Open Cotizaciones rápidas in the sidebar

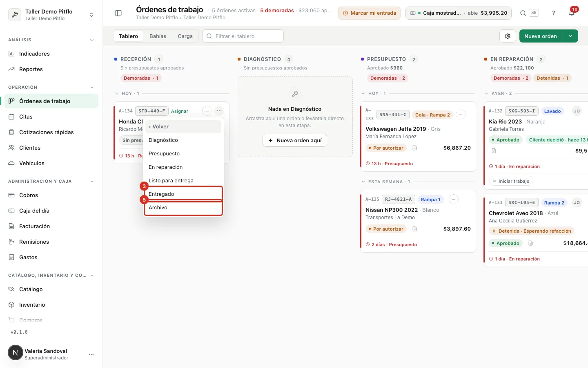[x=51, y=132]
